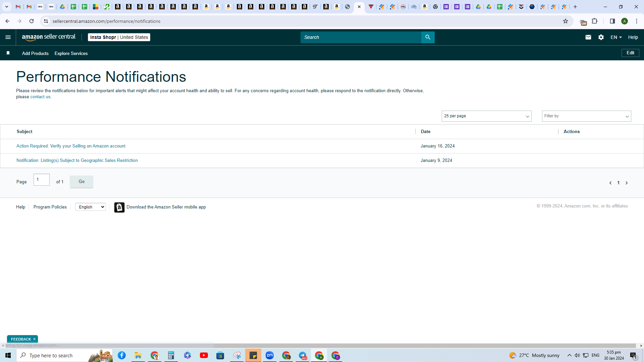The image size is (644, 362).
Task: Click the browser address bar URL
Action: [107, 21]
